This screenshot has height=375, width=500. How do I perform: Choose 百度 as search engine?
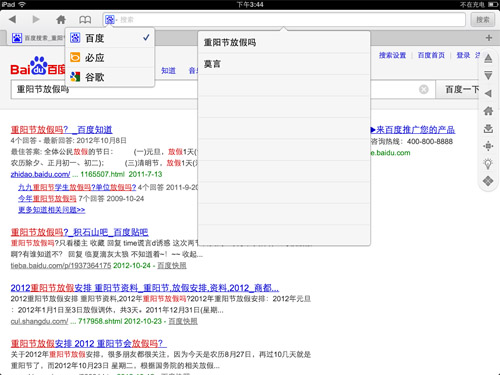pyautogui.click(x=110, y=38)
